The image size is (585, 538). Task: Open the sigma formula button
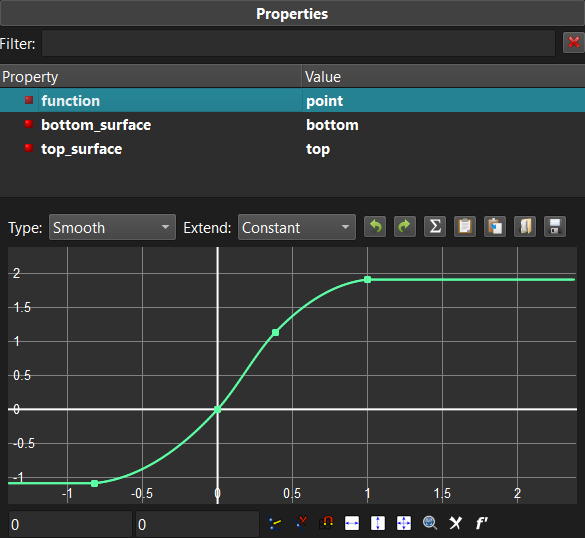pyautogui.click(x=435, y=226)
